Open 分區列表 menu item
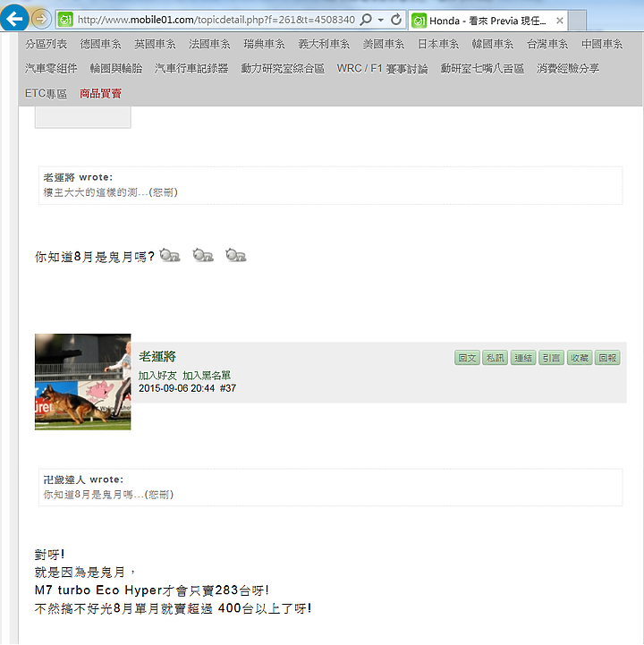 (46, 44)
